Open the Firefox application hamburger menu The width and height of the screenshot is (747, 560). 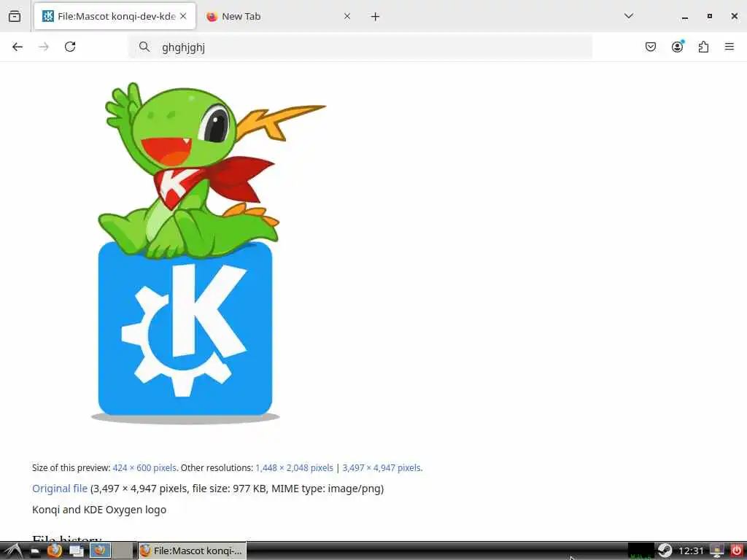coord(729,47)
